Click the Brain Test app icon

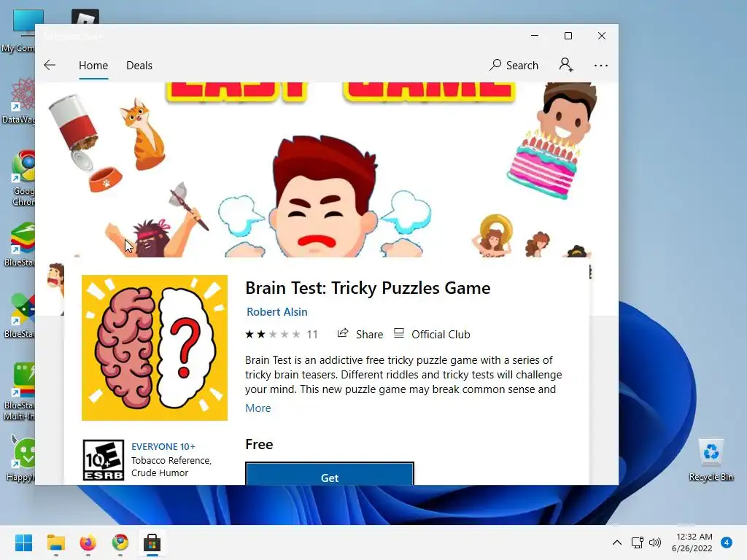point(155,348)
